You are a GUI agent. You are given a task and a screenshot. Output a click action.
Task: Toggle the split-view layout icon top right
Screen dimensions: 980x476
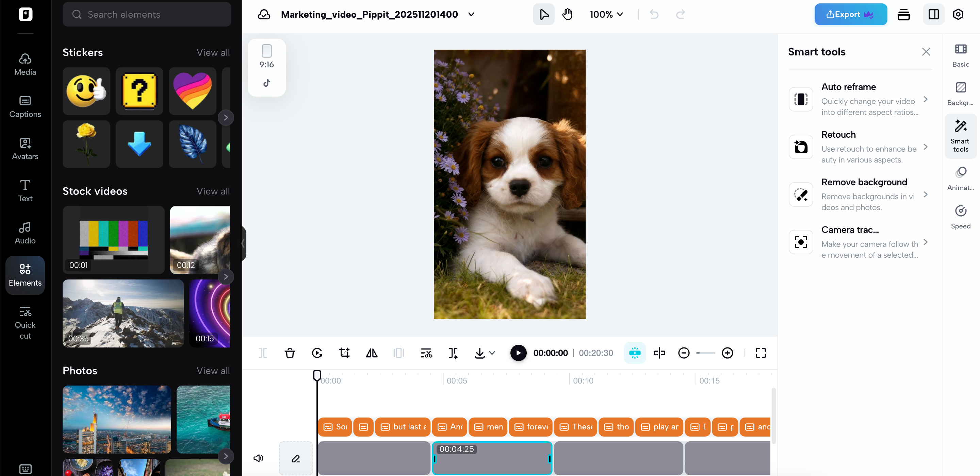point(934,14)
